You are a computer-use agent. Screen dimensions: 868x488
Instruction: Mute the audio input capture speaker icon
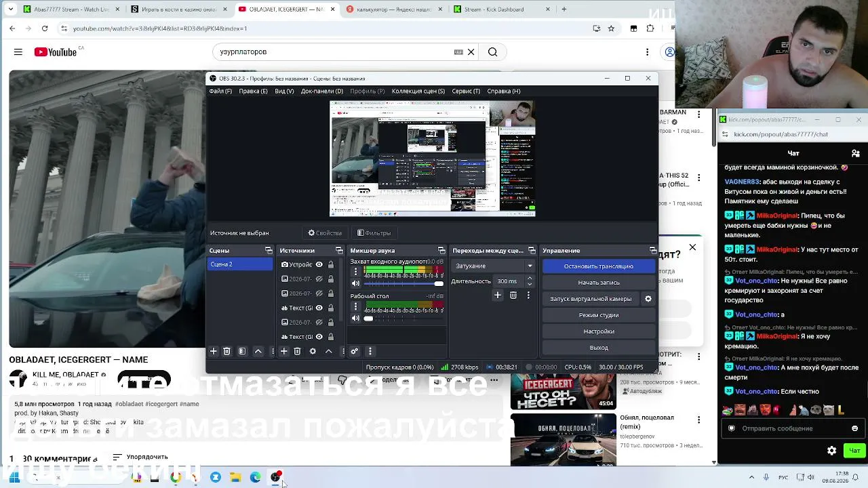355,283
